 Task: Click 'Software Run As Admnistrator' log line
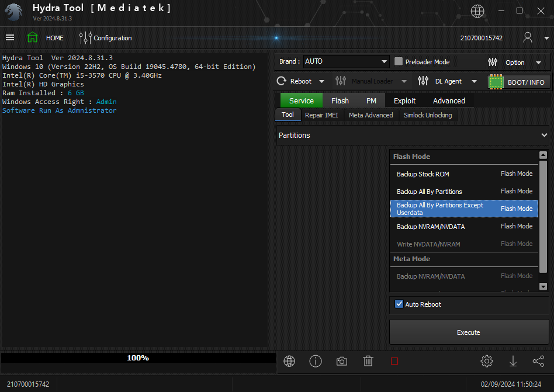pos(60,110)
